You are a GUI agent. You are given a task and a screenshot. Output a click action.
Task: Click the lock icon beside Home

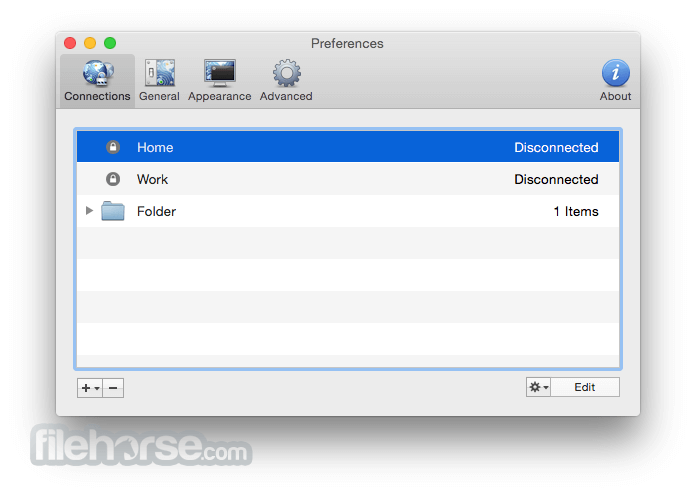pos(113,147)
